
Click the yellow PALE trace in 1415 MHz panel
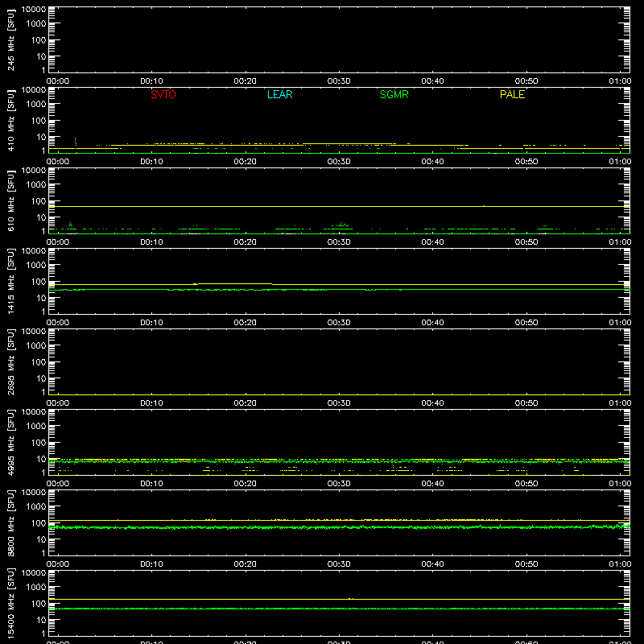coord(339,284)
